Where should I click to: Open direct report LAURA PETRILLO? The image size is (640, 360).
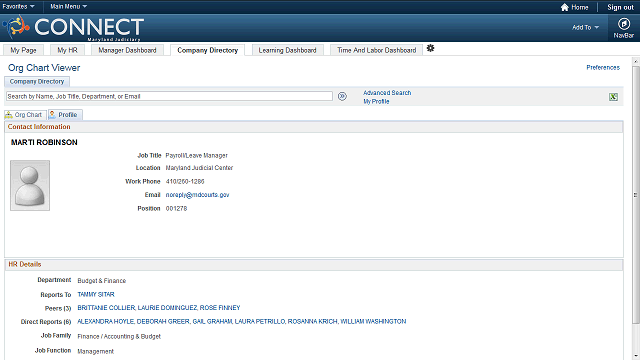click(260, 322)
